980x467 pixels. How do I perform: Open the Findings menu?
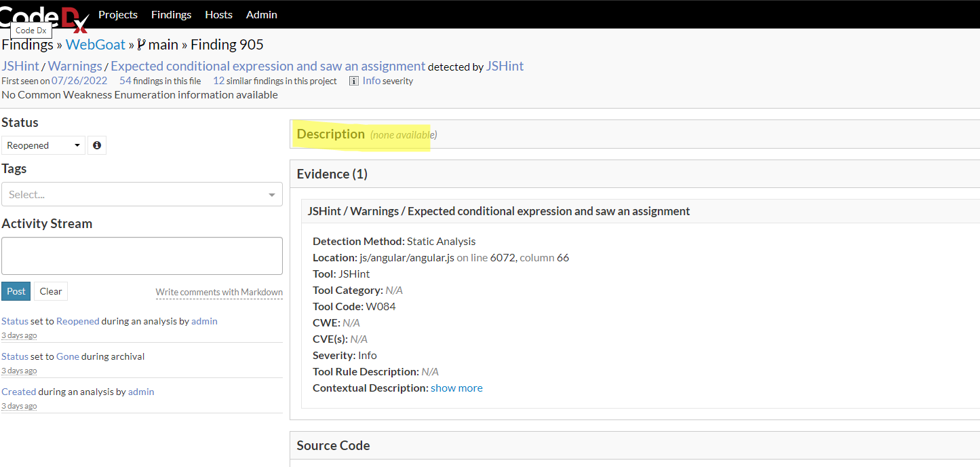pyautogui.click(x=171, y=14)
